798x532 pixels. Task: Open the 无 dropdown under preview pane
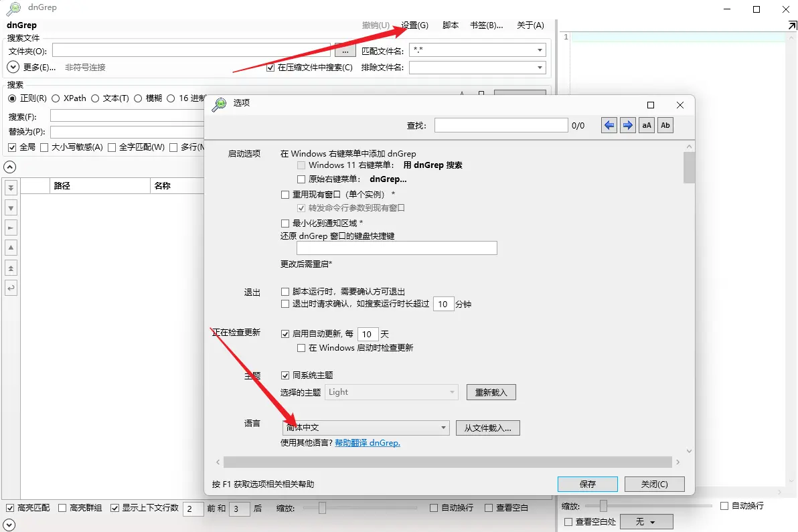pyautogui.click(x=646, y=522)
